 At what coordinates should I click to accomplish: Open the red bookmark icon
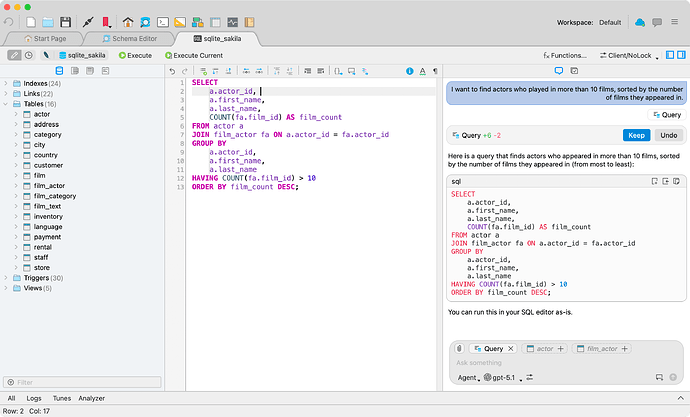tap(106, 22)
